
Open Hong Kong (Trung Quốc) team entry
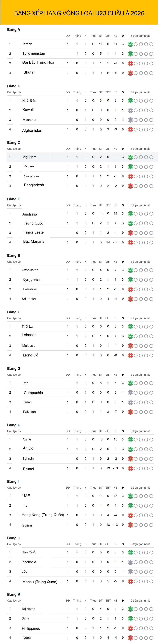click(43, 515)
